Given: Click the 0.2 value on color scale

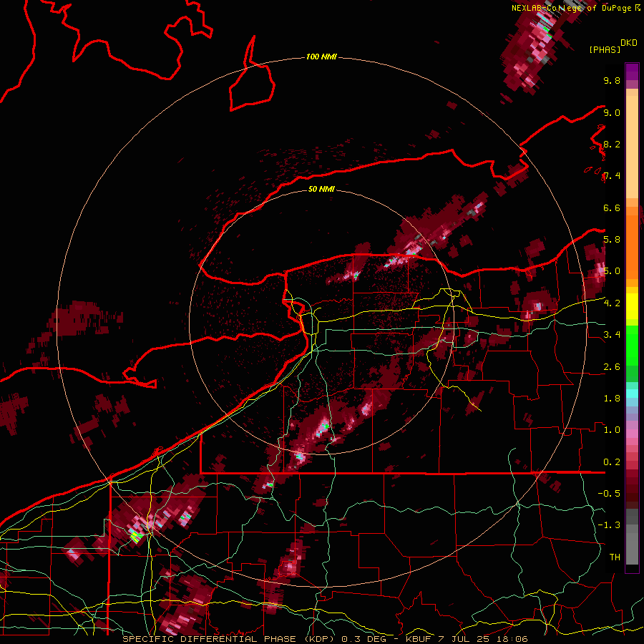Looking at the screenshot, I should [612, 462].
